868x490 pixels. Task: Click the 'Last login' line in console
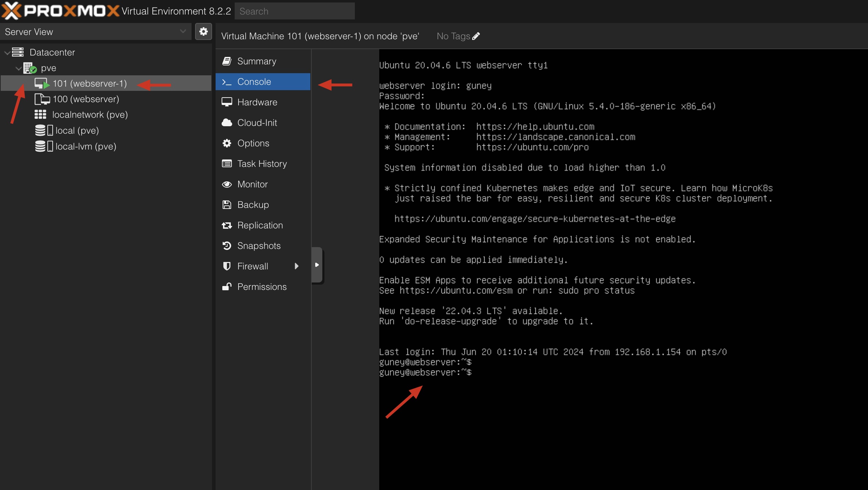[x=553, y=352]
